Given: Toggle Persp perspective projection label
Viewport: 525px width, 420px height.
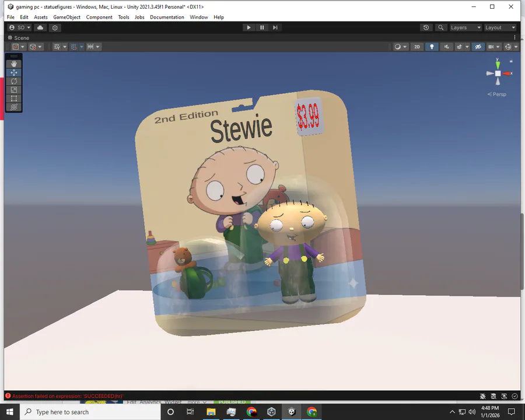Looking at the screenshot, I should click(x=497, y=94).
